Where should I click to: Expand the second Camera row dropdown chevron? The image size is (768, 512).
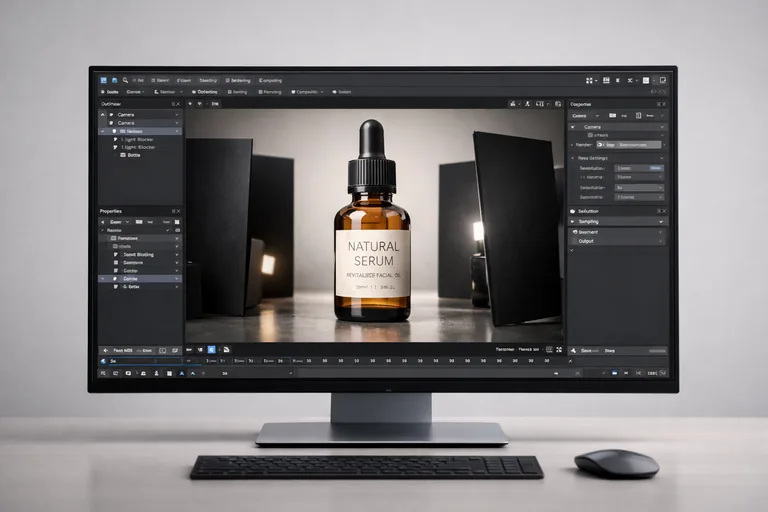coord(177,123)
